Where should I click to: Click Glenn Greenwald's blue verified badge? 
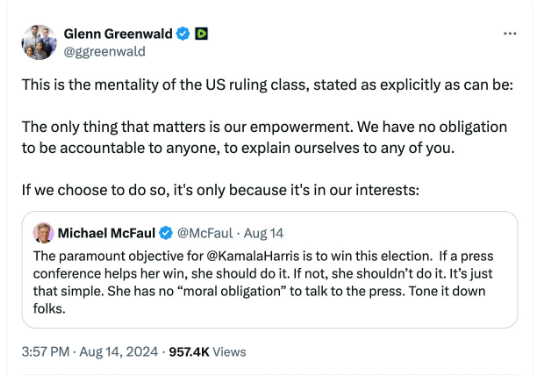click(183, 34)
